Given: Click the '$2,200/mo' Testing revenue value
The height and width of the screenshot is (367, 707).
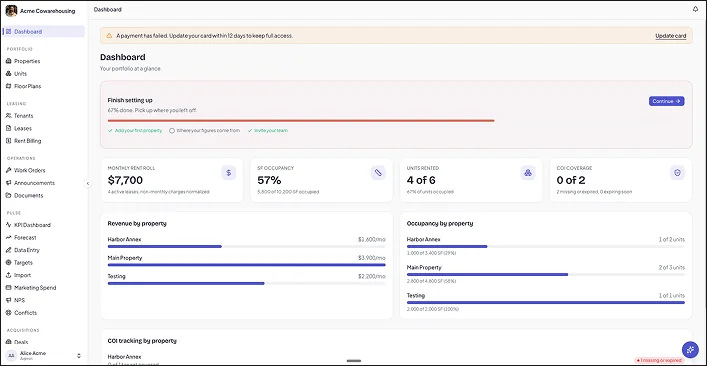Looking at the screenshot, I should point(372,276).
